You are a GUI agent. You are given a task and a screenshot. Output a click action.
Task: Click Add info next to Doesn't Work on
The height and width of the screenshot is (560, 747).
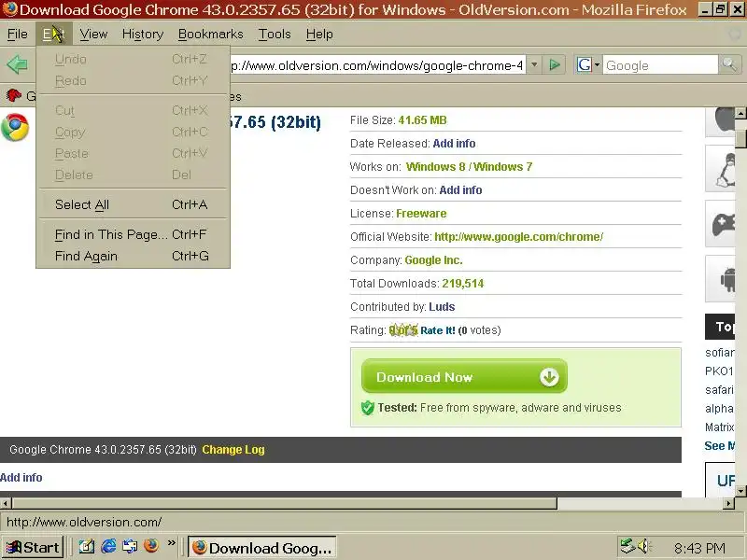pos(460,190)
